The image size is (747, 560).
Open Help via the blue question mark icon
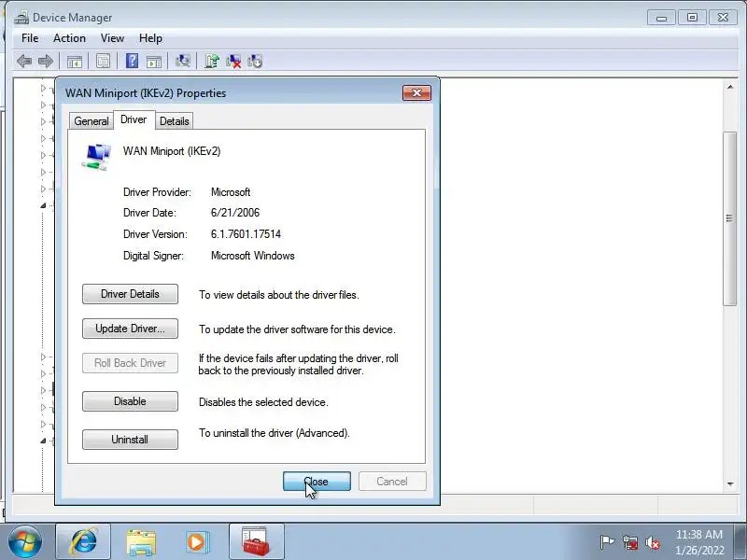click(x=132, y=61)
